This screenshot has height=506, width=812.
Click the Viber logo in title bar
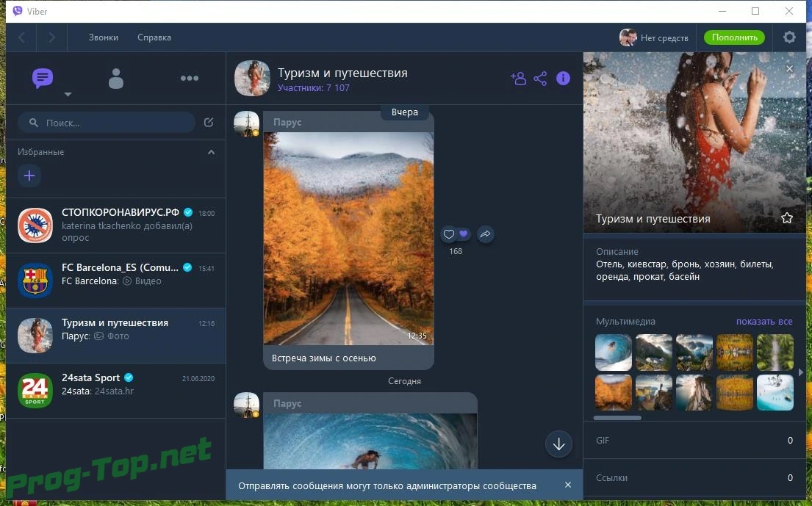(18, 11)
